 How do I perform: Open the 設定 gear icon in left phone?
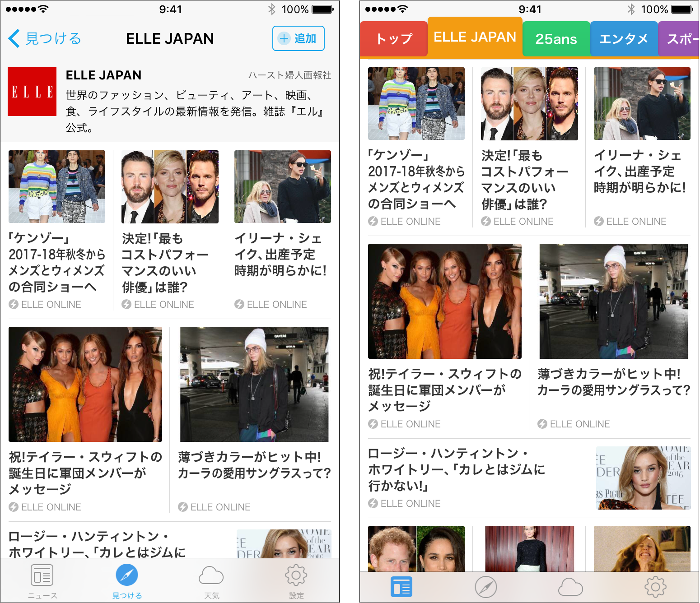(296, 575)
